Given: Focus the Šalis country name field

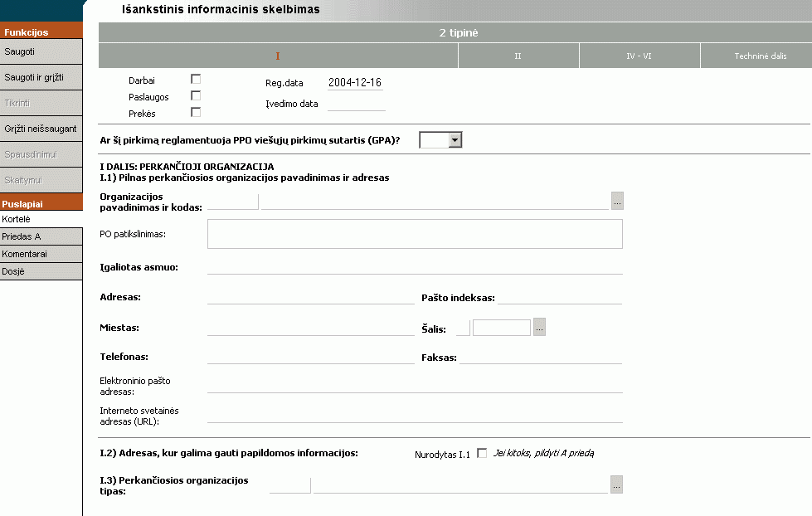Looking at the screenshot, I should click(x=502, y=329).
